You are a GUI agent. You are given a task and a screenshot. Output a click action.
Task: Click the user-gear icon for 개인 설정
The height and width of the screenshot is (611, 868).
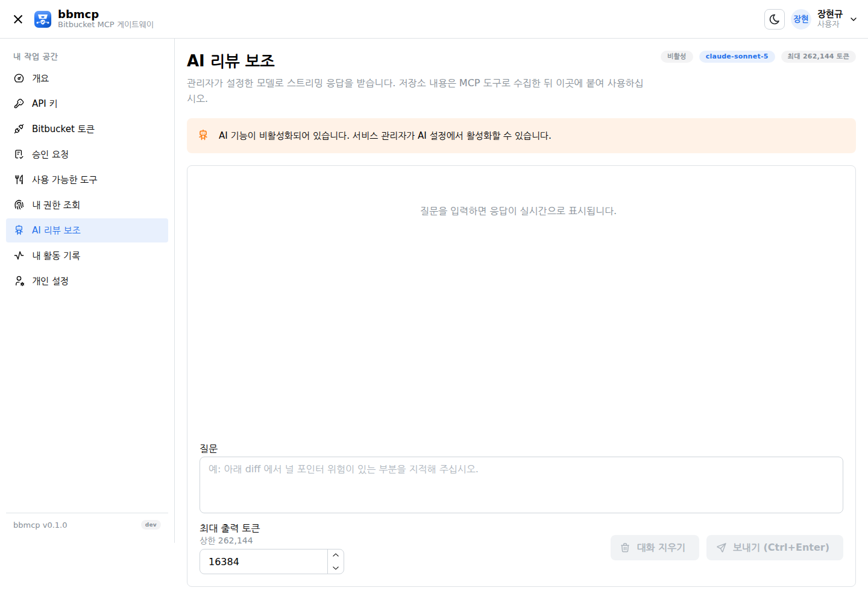coord(19,281)
